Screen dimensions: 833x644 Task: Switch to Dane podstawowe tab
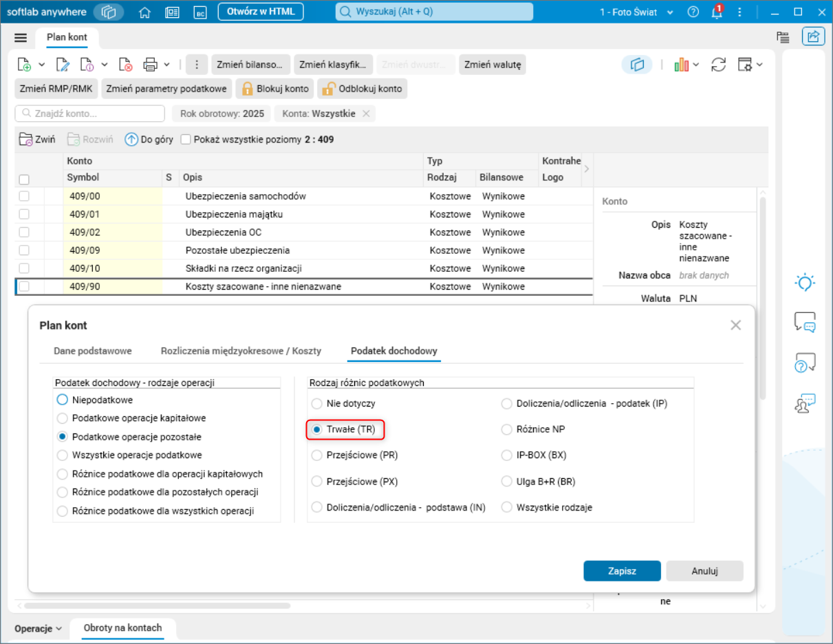[x=93, y=351]
